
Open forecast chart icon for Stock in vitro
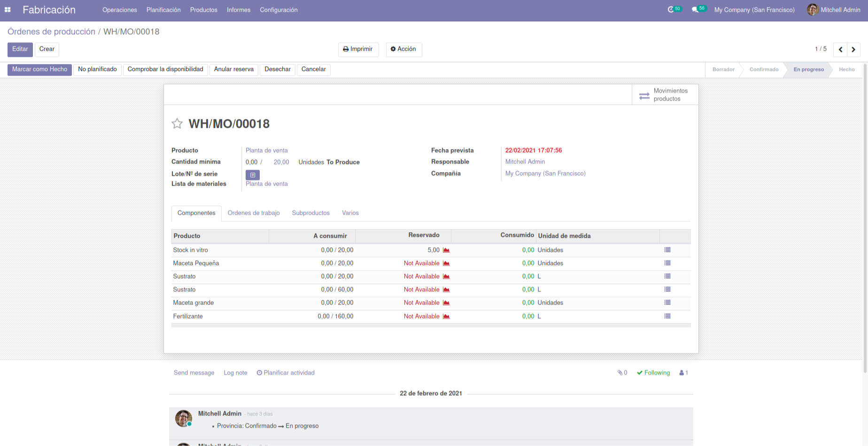coord(446,250)
